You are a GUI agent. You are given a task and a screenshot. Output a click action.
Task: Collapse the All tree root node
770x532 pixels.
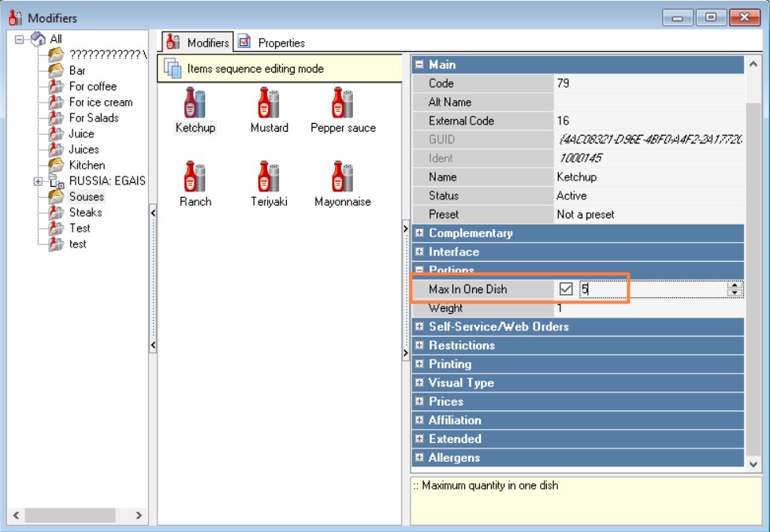[19, 39]
